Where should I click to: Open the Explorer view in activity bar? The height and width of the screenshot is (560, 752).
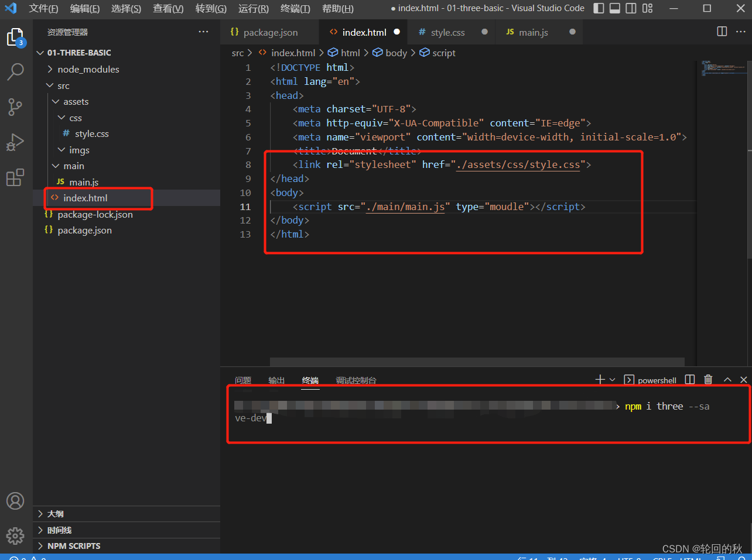(x=15, y=37)
